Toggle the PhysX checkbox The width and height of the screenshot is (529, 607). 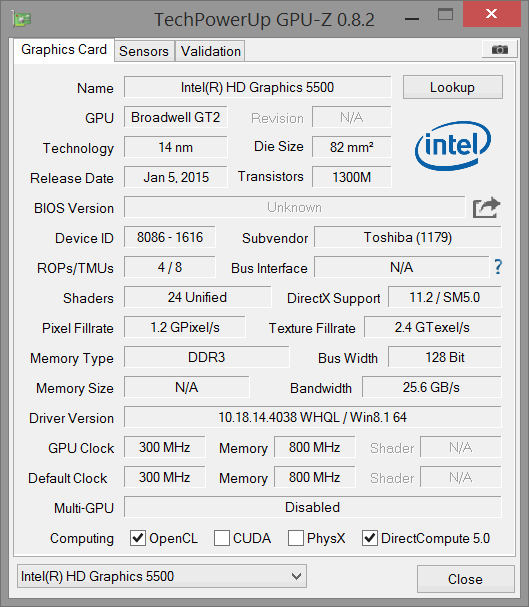click(296, 538)
